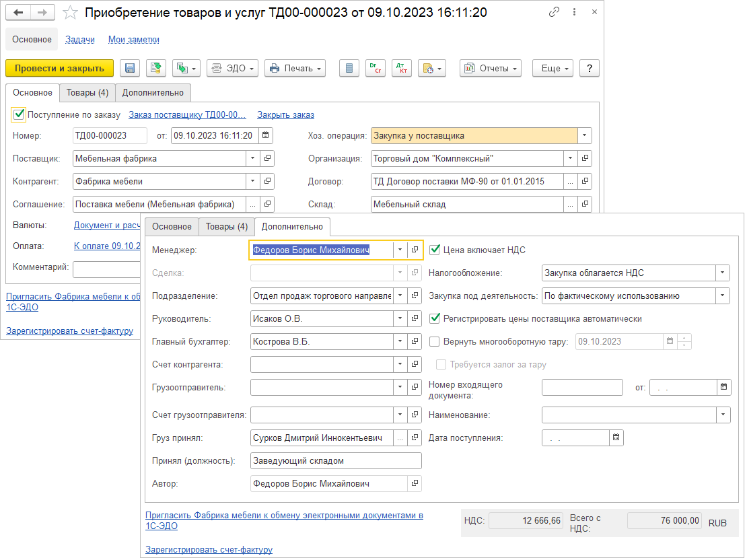747x560 pixels.
Task: Click the post document icon
Action: click(x=156, y=68)
